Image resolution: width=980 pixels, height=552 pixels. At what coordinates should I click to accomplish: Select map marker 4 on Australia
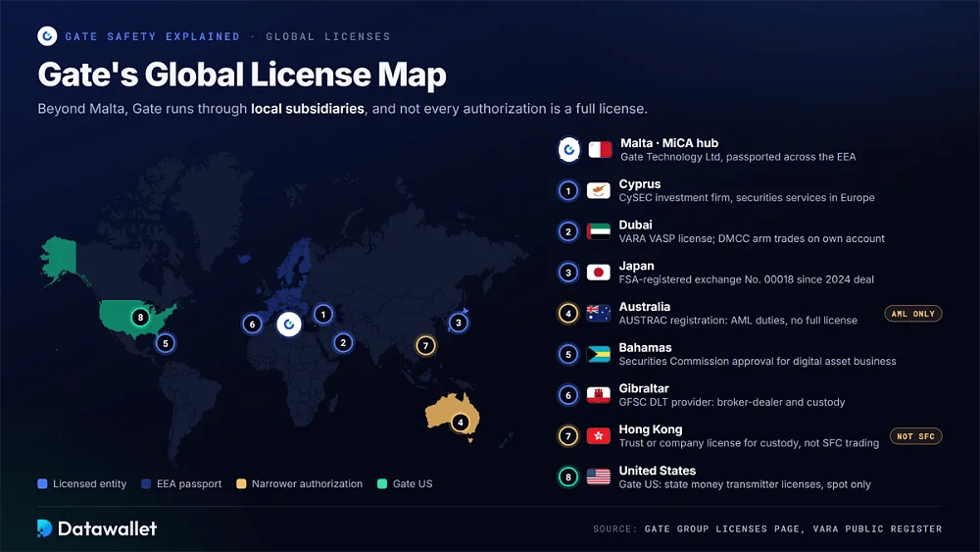460,422
